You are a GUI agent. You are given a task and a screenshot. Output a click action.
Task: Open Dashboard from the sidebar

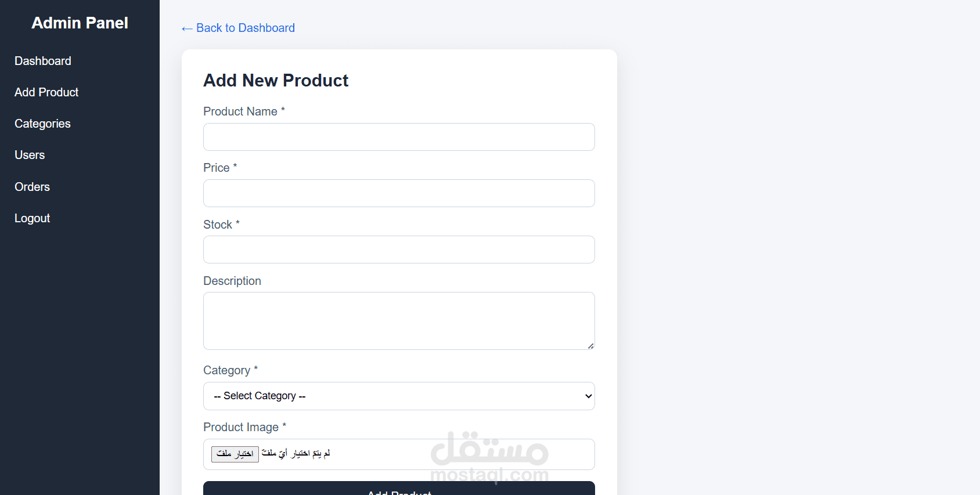tap(42, 61)
